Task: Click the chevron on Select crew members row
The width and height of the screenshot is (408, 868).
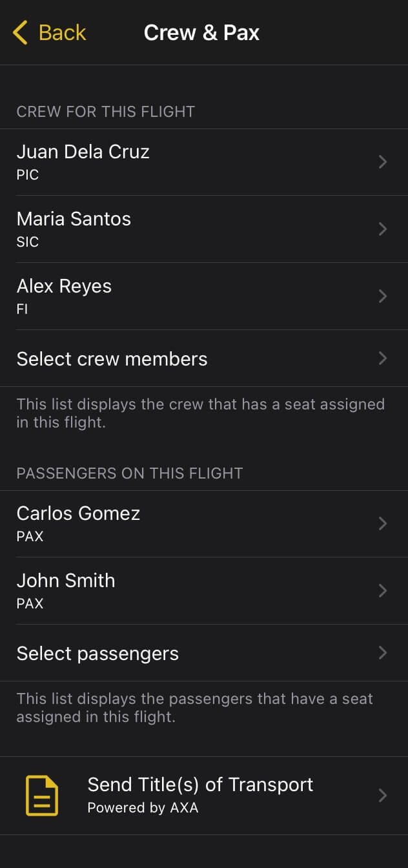Action: 383,358
